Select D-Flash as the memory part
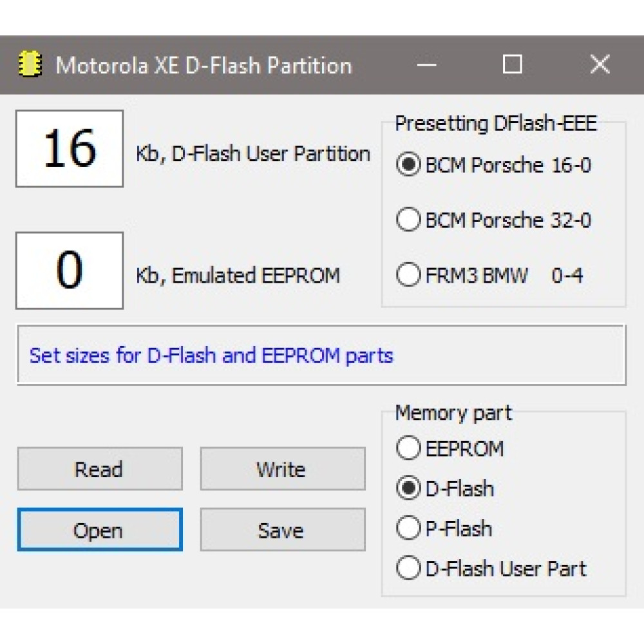644x644 pixels. click(445, 488)
